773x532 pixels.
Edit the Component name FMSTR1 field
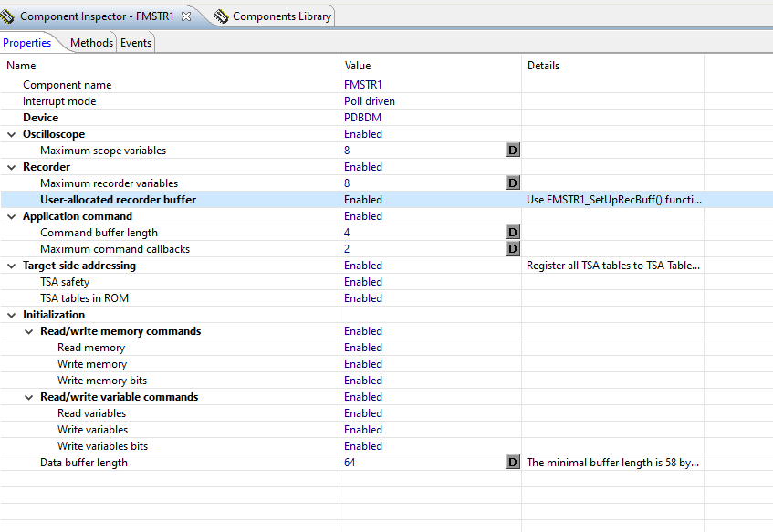coord(363,85)
